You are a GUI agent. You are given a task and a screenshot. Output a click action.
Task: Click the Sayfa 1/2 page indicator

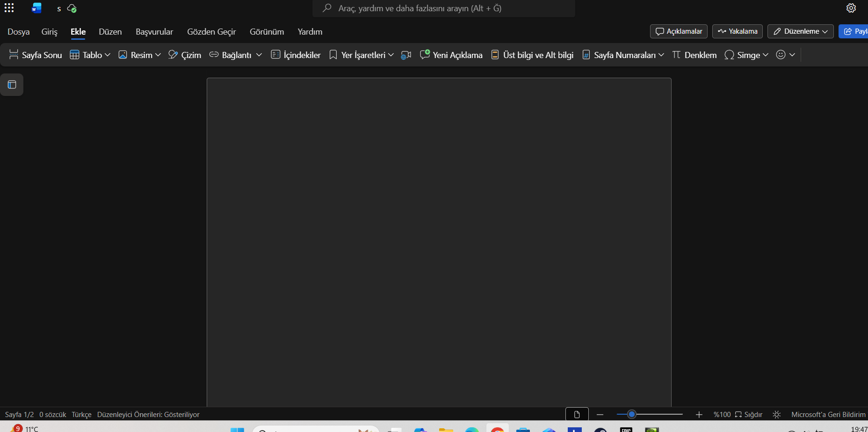click(20, 415)
